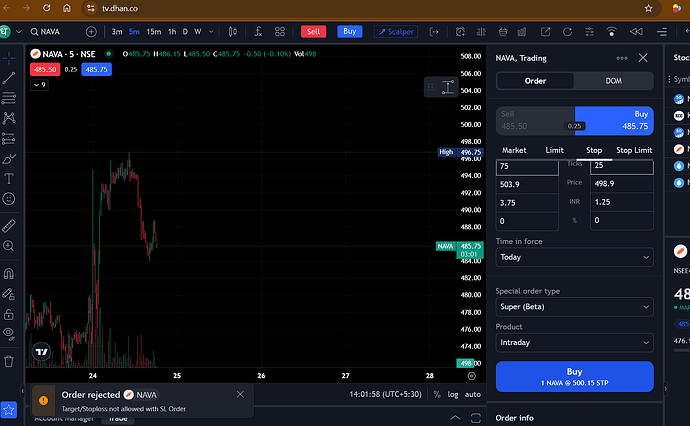Image resolution: width=690 pixels, height=426 pixels.
Task: Toggle magnet mode for drawings
Action: 8,274
